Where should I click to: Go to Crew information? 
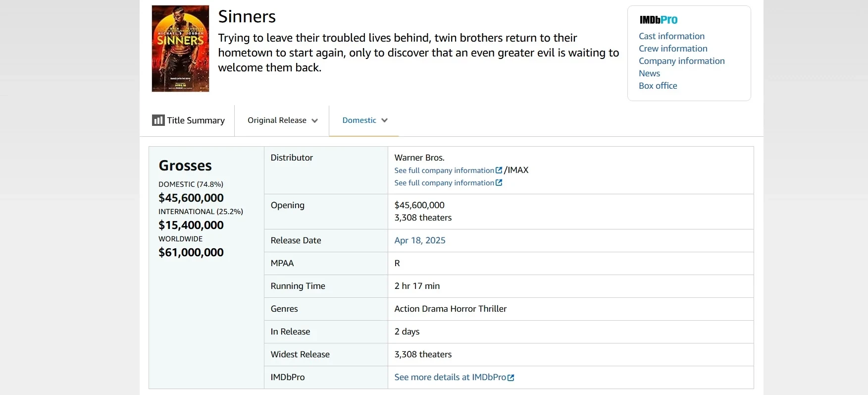673,49
